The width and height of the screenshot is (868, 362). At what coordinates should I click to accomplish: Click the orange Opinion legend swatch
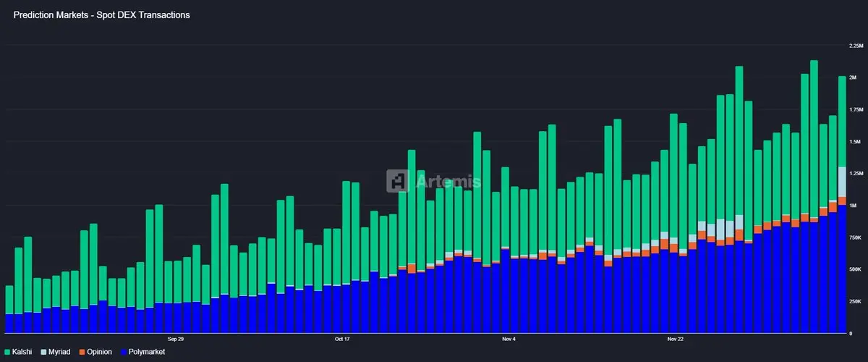pos(82,351)
